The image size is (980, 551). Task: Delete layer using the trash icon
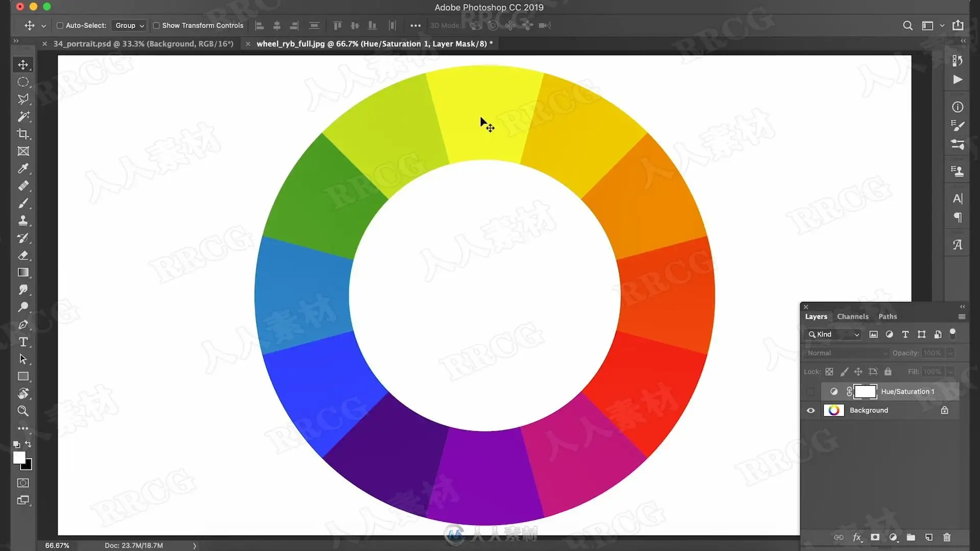coord(947,537)
